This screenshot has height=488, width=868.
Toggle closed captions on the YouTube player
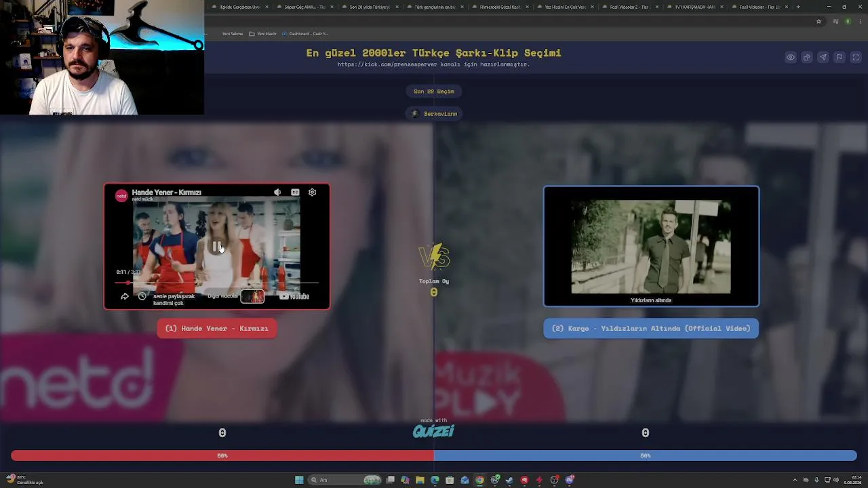tap(295, 192)
